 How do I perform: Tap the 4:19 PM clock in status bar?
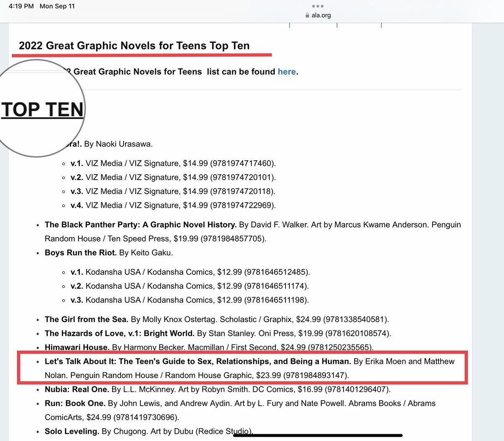(21, 6)
